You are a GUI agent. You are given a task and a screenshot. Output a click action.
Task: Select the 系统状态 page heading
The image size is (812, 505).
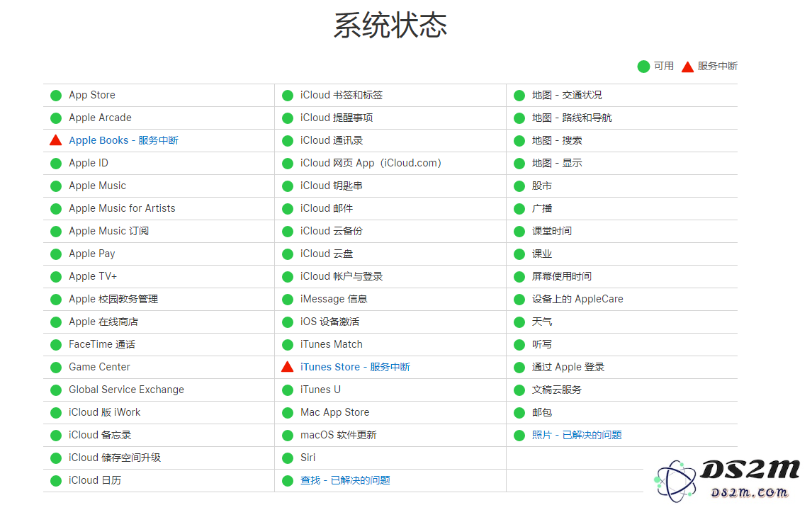(x=390, y=25)
